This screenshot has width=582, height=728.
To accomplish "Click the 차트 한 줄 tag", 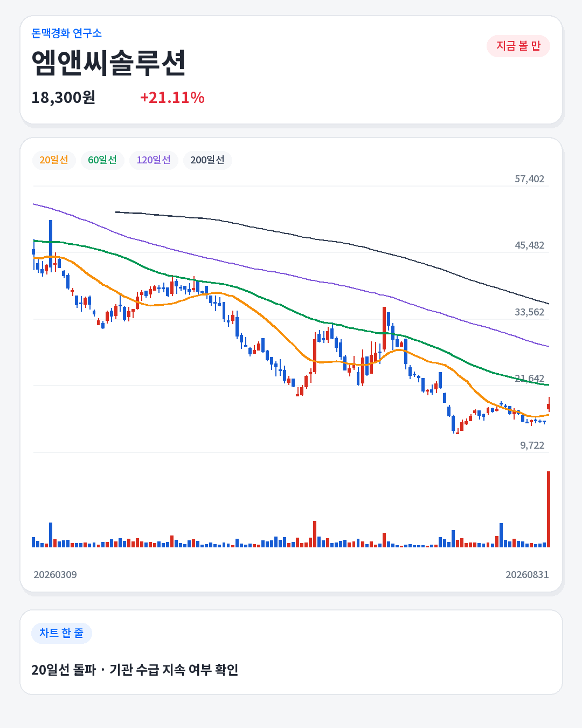I will click(x=61, y=633).
